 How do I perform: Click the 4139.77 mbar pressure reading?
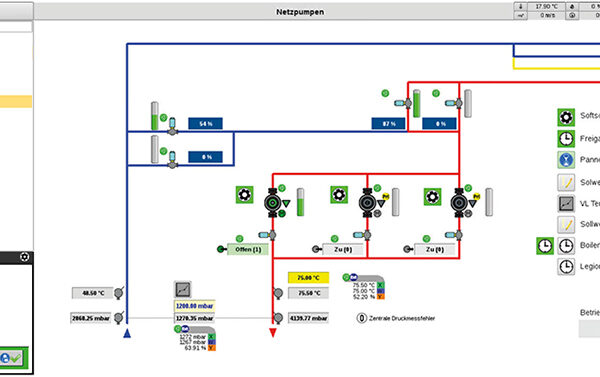[308, 318]
